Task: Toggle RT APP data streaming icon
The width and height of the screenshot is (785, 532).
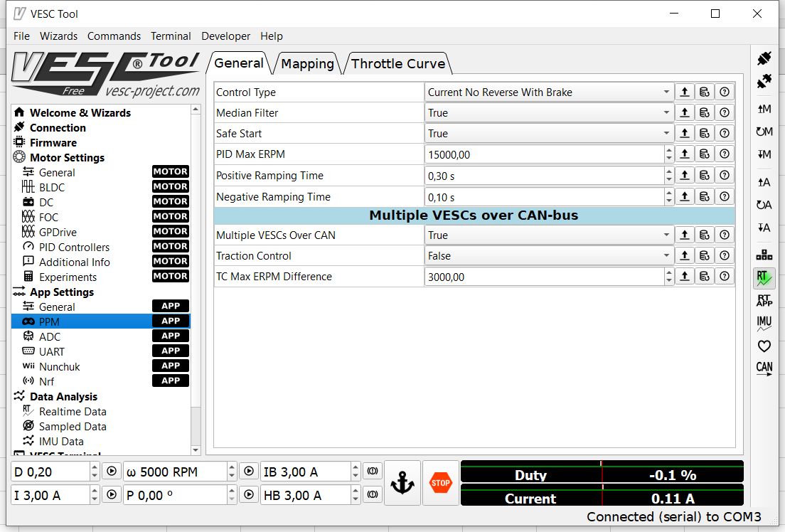Action: (764, 301)
